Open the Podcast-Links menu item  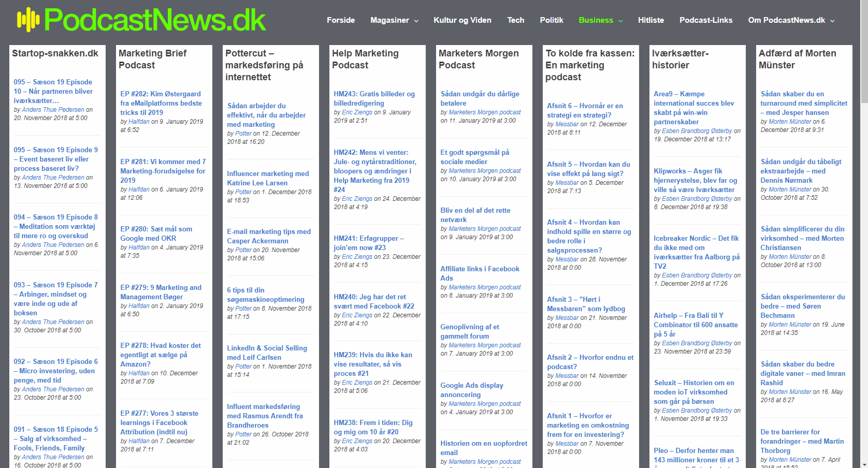pyautogui.click(x=706, y=20)
